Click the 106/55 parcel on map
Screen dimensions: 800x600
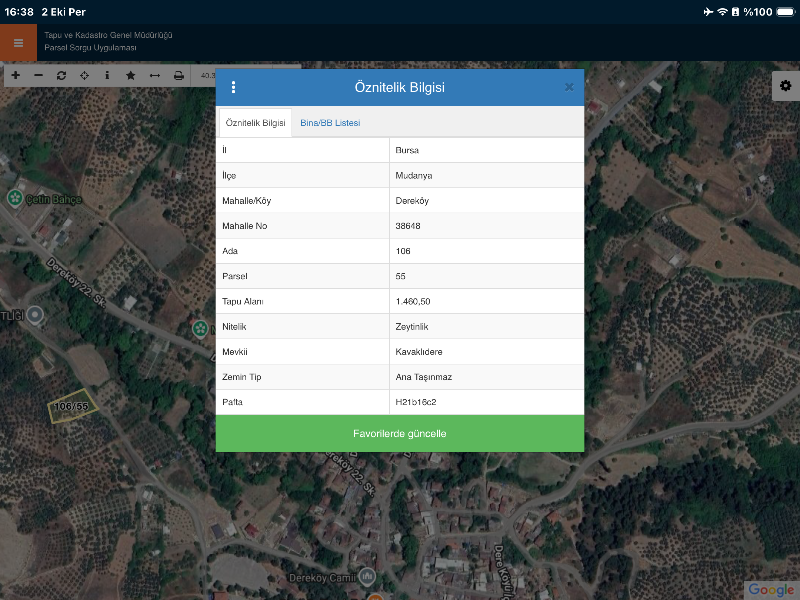click(72, 407)
